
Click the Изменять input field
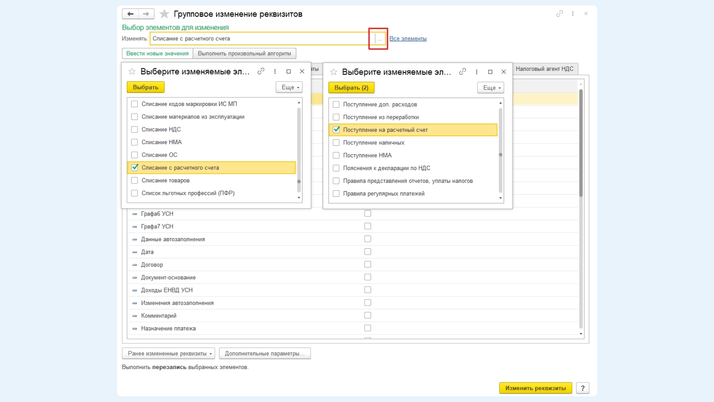coord(258,39)
